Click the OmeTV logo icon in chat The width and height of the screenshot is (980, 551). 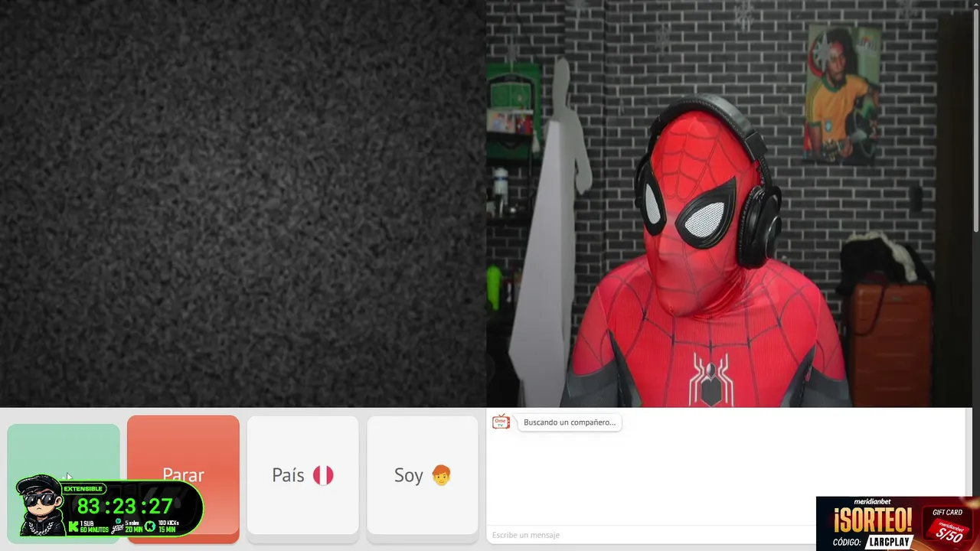point(501,422)
